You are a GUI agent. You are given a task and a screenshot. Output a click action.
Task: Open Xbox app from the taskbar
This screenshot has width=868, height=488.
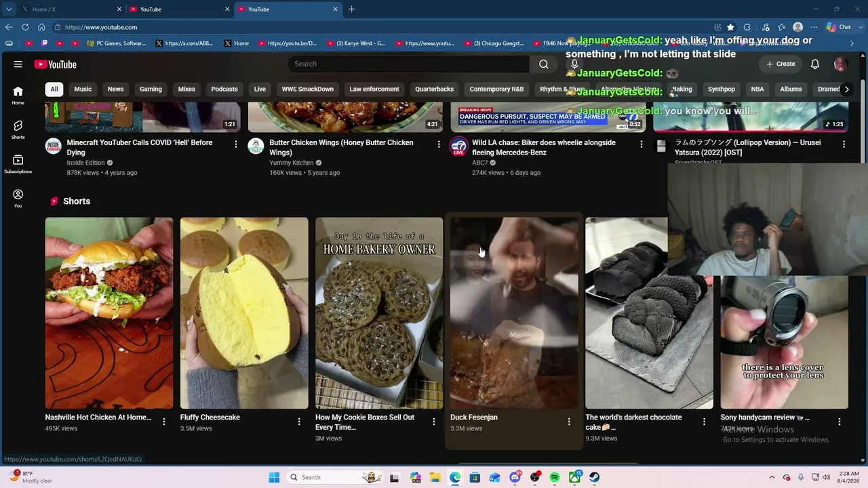coord(574,477)
